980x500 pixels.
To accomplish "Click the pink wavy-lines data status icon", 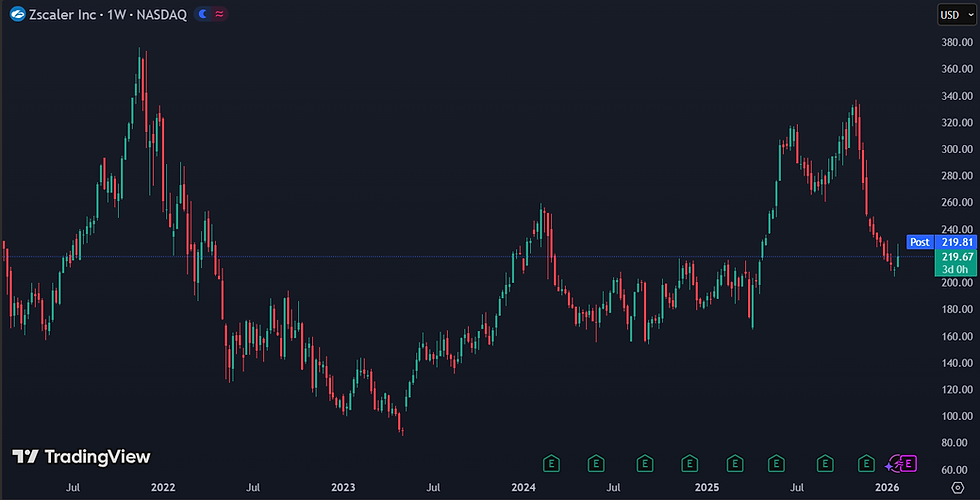I will [219, 14].
